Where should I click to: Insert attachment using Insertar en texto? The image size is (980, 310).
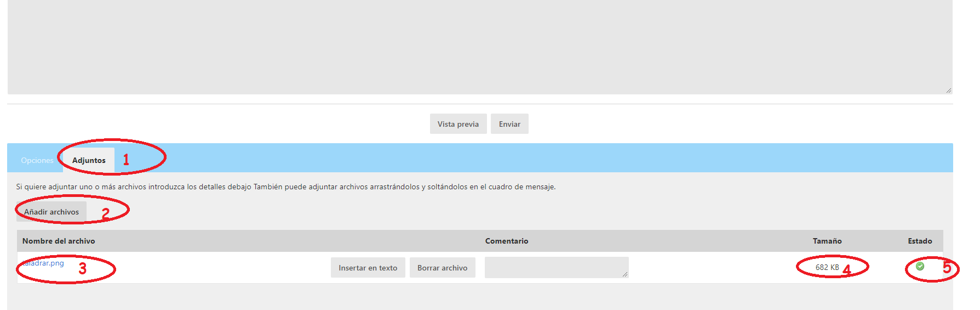coord(368,268)
